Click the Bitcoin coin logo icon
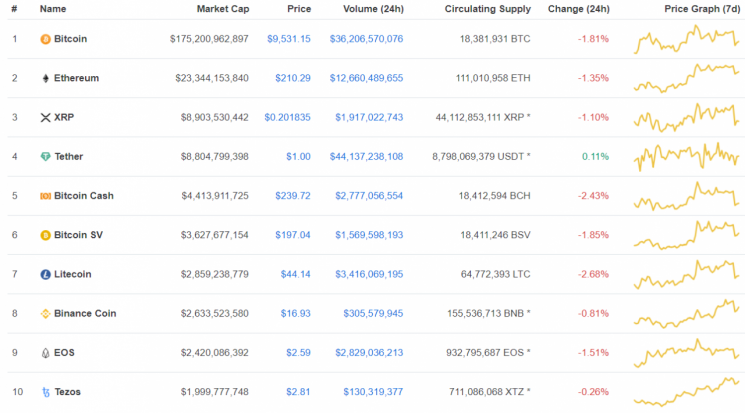The width and height of the screenshot is (745, 413). pos(45,39)
